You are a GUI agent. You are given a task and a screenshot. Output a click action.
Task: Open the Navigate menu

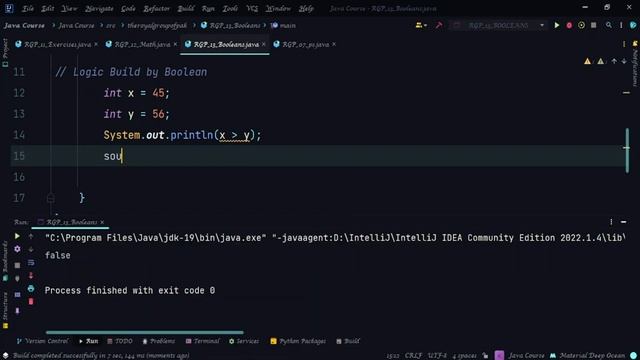point(99,8)
